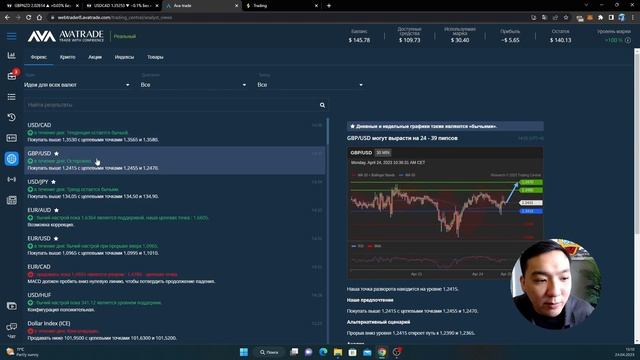Open the Dollar Index (ICE) analysis idea
The height and width of the screenshot is (360, 640).
(x=175, y=330)
